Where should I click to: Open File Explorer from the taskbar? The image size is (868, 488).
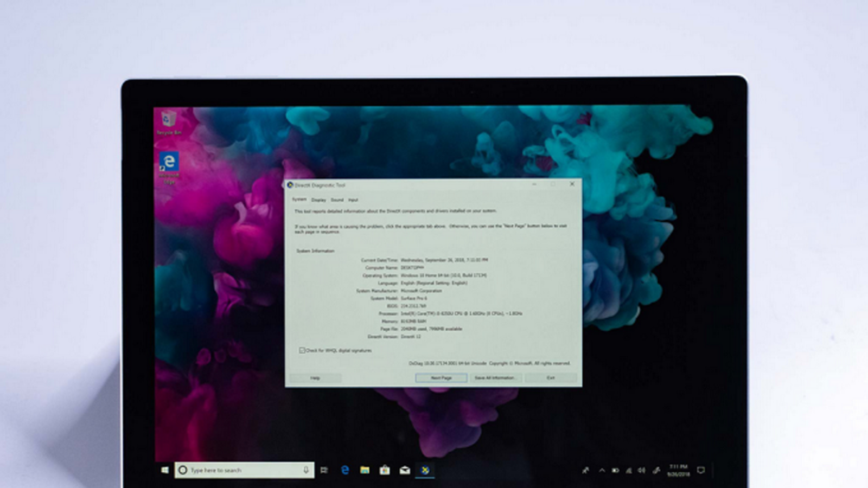point(365,470)
